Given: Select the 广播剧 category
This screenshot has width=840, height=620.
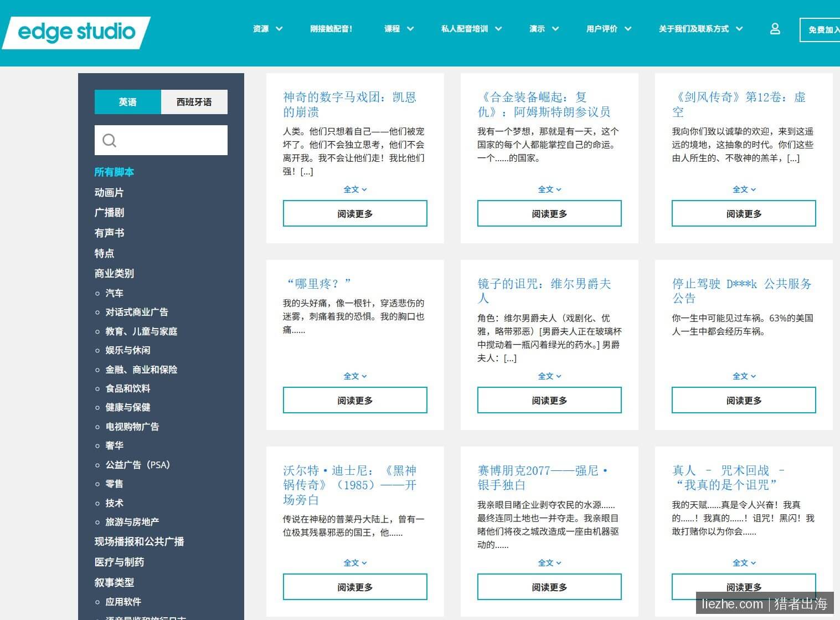Looking at the screenshot, I should [109, 213].
